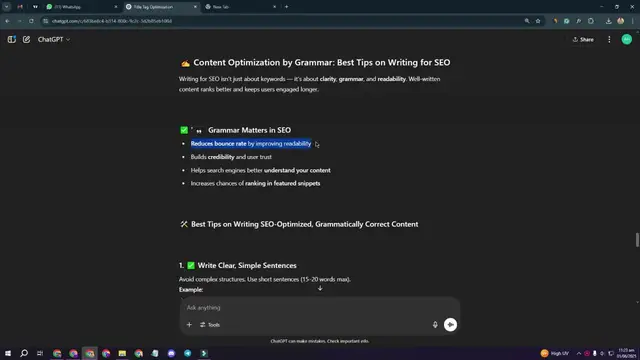Bookmark this page with the star icon
The height and width of the screenshot is (360, 640).
(538, 21)
